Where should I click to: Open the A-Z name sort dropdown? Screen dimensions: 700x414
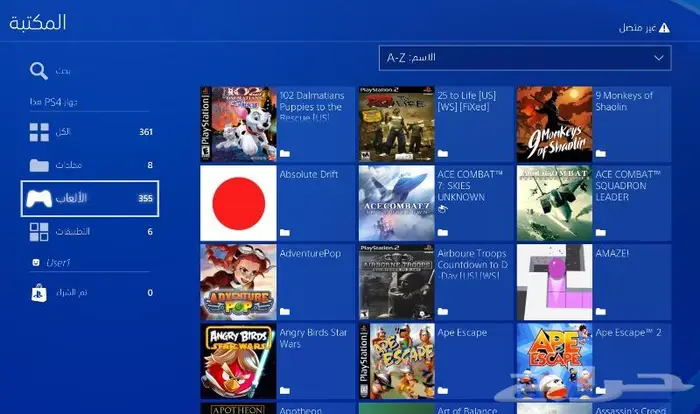(x=525, y=58)
